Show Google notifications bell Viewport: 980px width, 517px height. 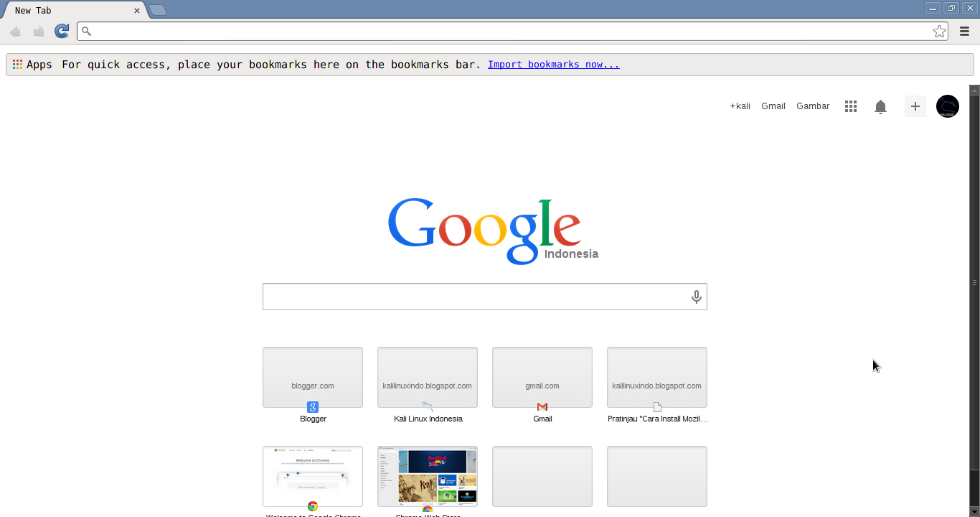[880, 107]
